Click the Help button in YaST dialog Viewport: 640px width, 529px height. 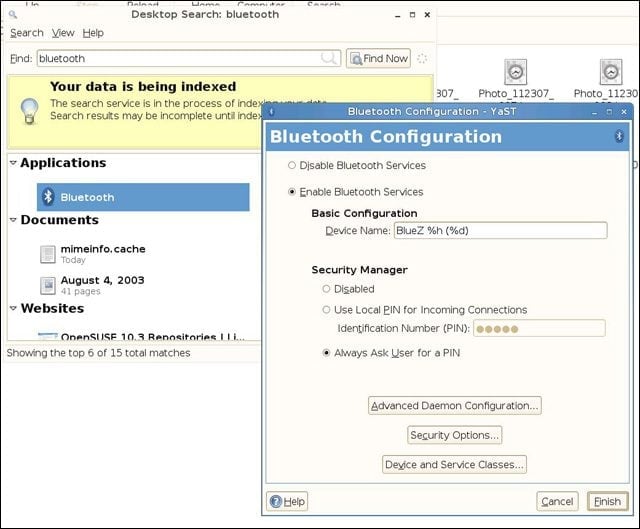[x=287, y=501]
